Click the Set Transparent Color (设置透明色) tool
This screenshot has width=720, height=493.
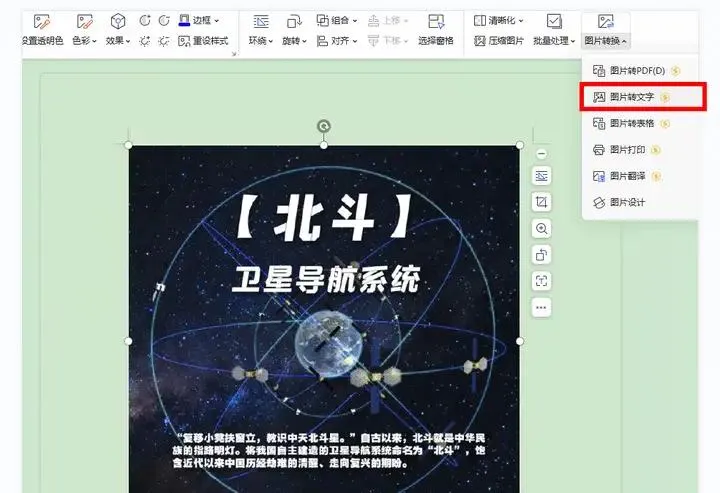[42, 29]
